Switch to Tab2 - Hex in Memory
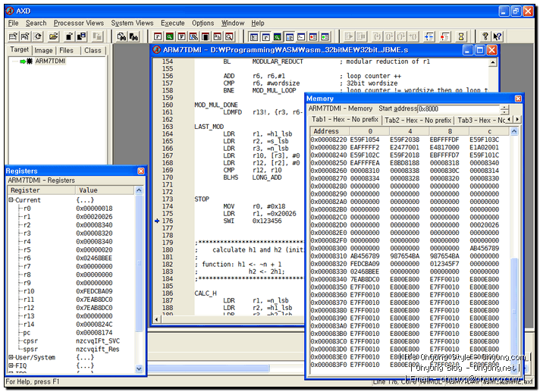Image resolution: width=540 pixels, height=392 pixels. click(417, 120)
